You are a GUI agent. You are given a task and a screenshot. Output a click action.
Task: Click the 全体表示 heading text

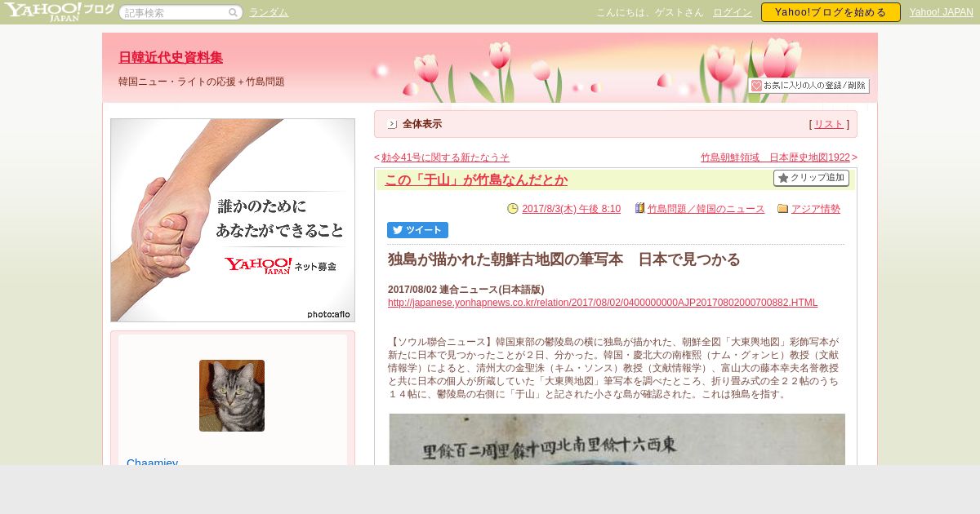(x=422, y=124)
